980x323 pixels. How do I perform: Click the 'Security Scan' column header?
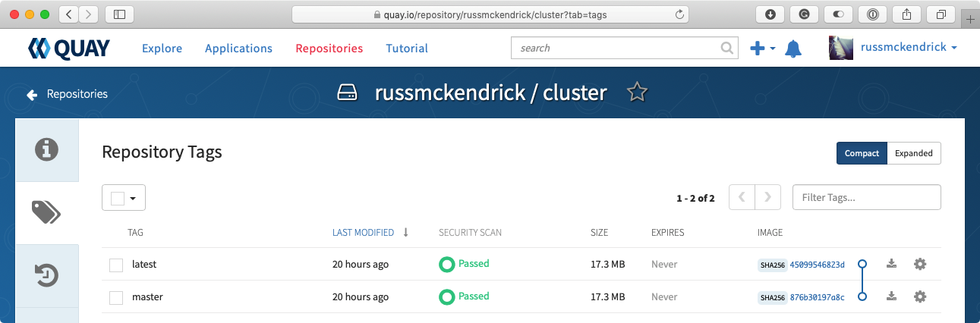tap(470, 232)
